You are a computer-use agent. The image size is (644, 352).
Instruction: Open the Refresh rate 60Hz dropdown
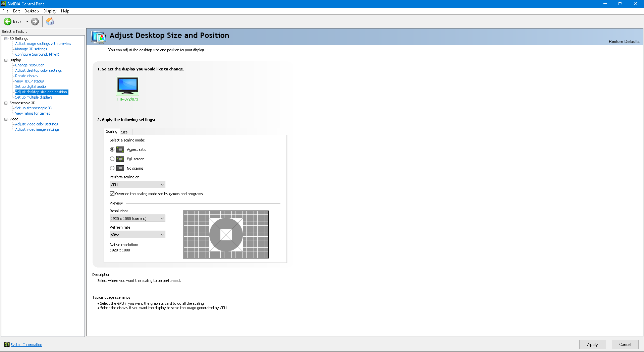click(x=138, y=235)
